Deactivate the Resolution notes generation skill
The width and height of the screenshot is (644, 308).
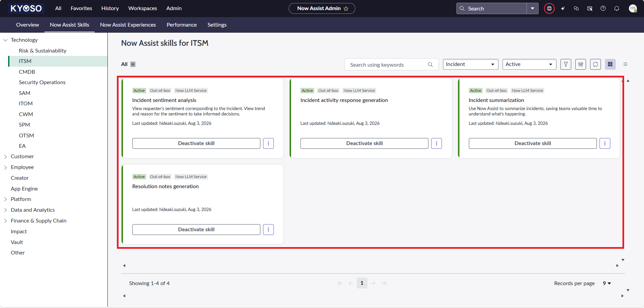coord(196,230)
